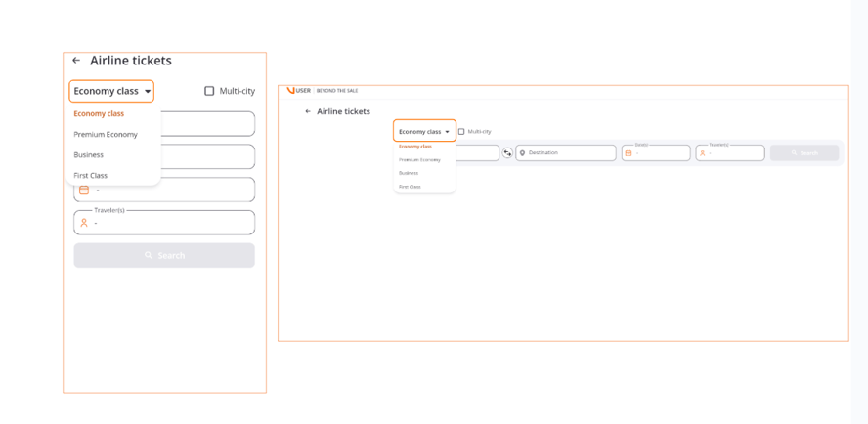Select Business in the mobile dropdown list
Image resolution: width=868 pixels, height=424 pixels.
click(89, 155)
